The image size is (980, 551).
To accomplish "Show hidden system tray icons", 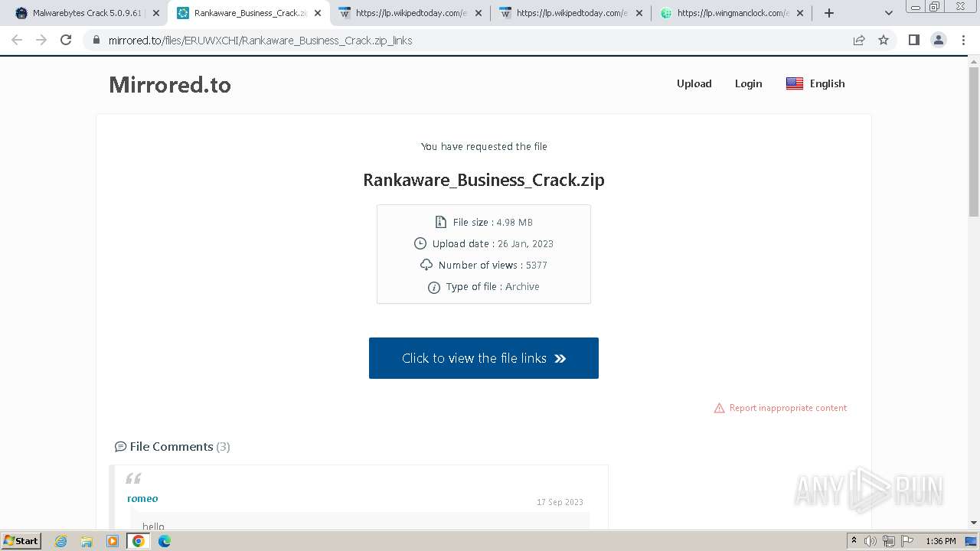I will tap(854, 541).
